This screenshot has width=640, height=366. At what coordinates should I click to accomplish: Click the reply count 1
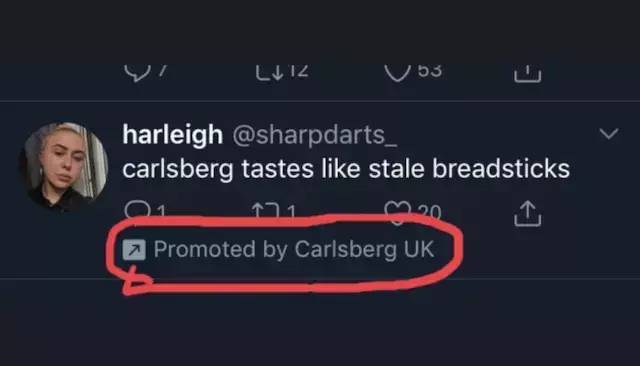tap(161, 212)
